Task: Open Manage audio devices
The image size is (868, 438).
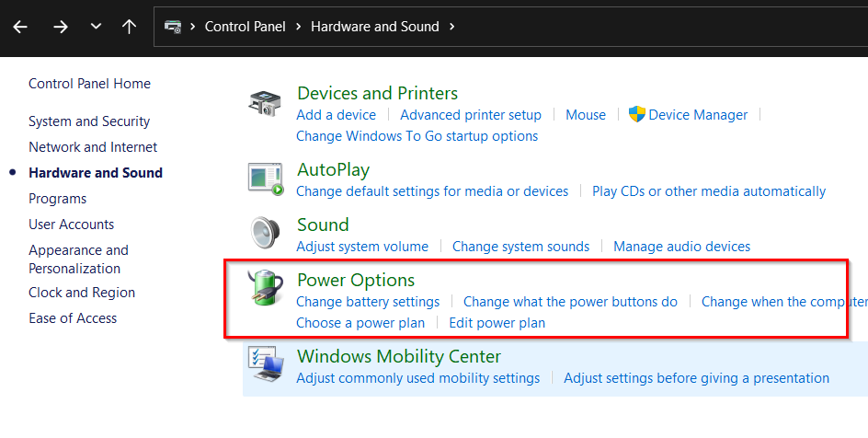Action: pos(682,247)
